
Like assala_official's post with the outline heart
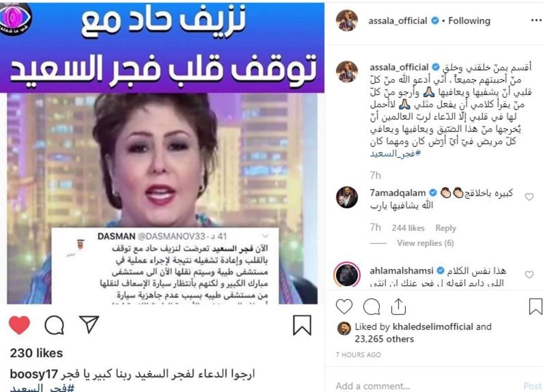344,306
